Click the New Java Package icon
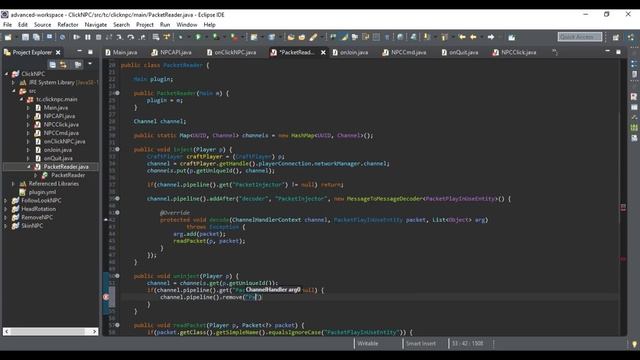 click(x=254, y=37)
